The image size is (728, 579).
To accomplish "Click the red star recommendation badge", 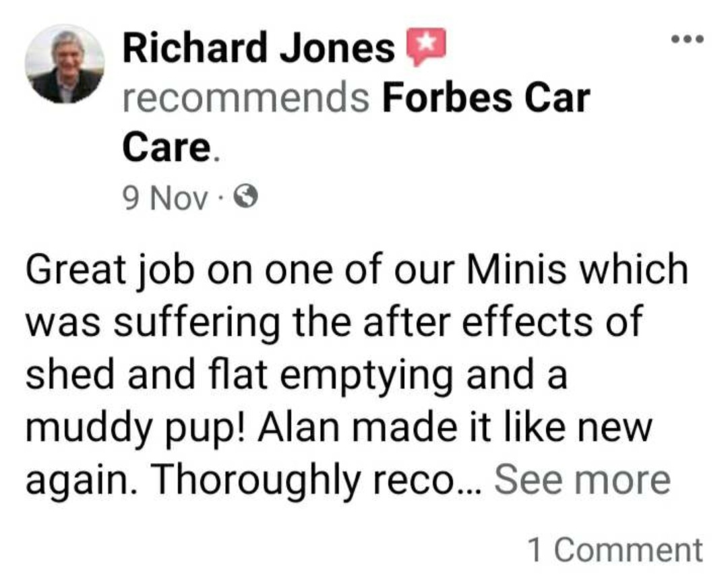I will 426,47.
